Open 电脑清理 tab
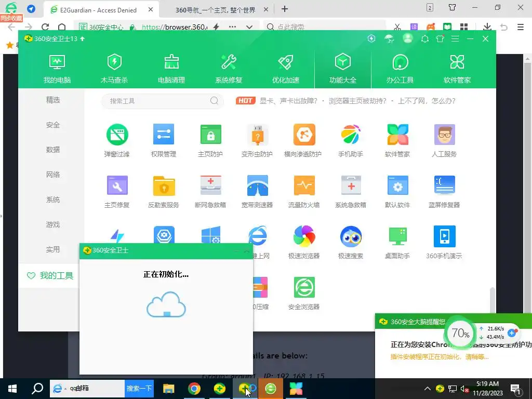The width and height of the screenshot is (532, 399). [171, 69]
